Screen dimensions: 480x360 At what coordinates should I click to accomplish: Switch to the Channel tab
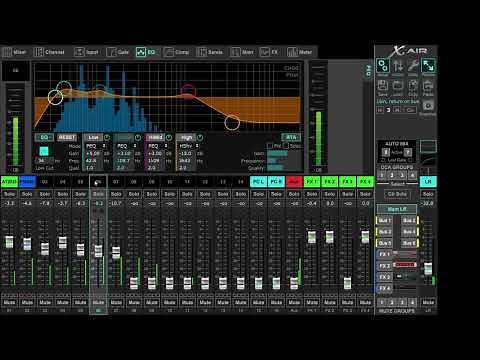(x=50, y=52)
